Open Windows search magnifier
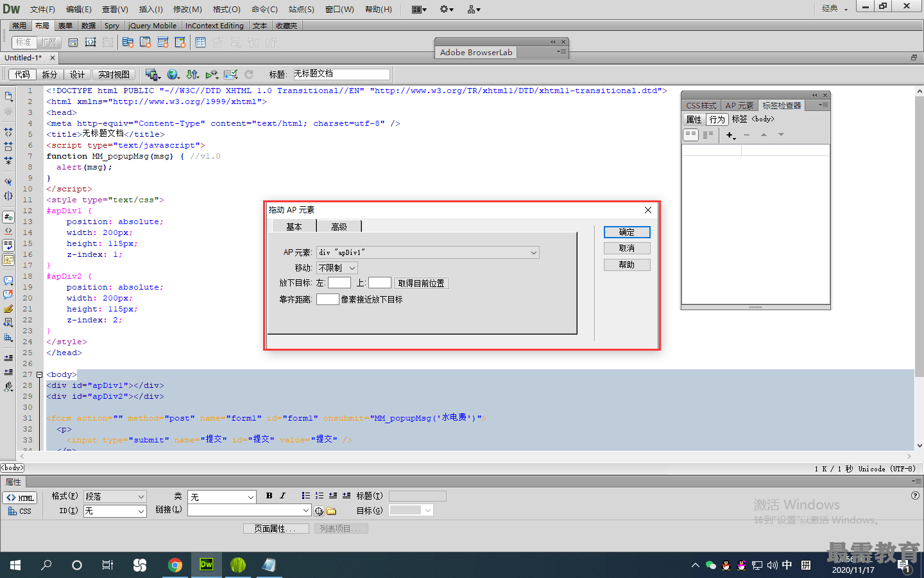This screenshot has height=578, width=924. 46,565
